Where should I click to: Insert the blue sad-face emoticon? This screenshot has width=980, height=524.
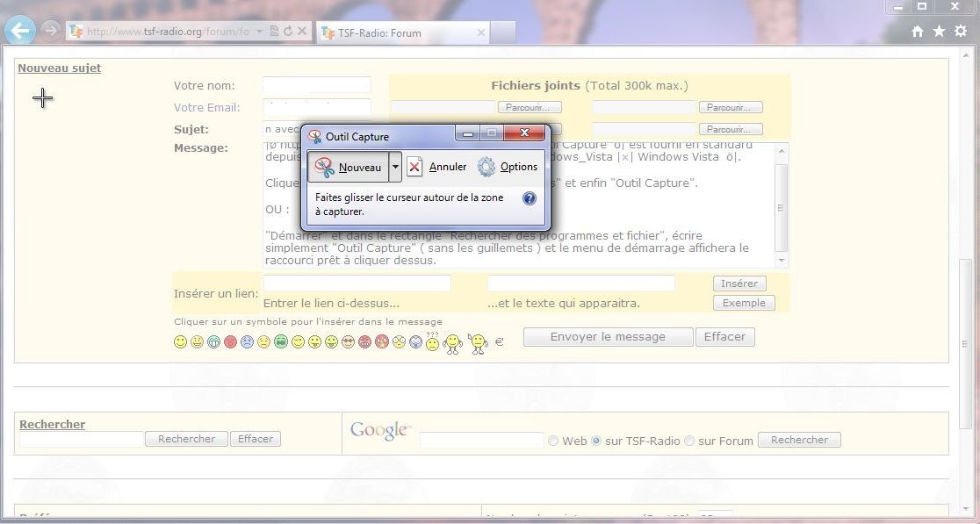[x=247, y=341]
